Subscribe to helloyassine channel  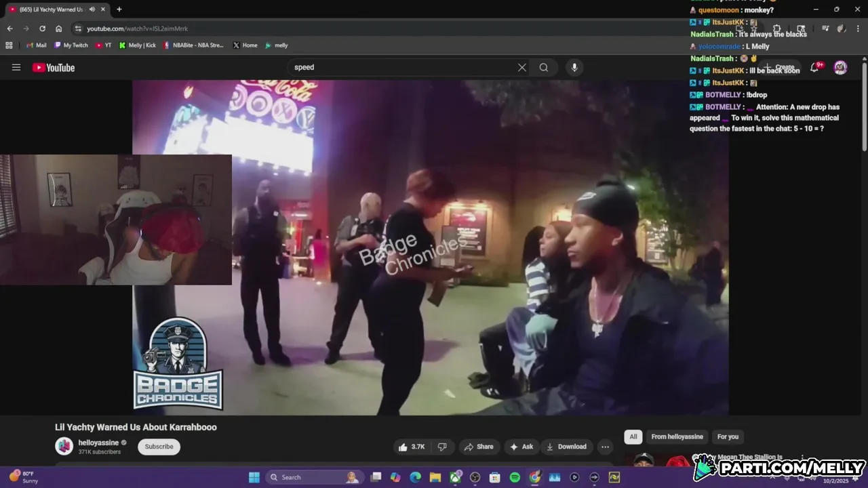[x=159, y=447]
